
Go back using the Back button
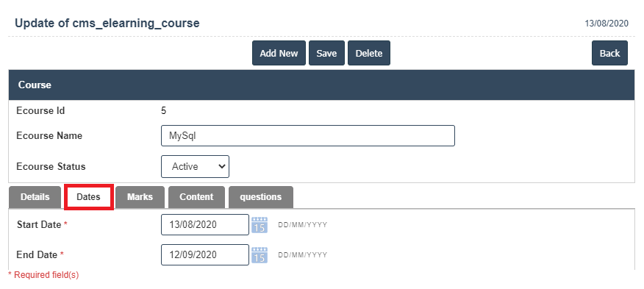coord(609,53)
